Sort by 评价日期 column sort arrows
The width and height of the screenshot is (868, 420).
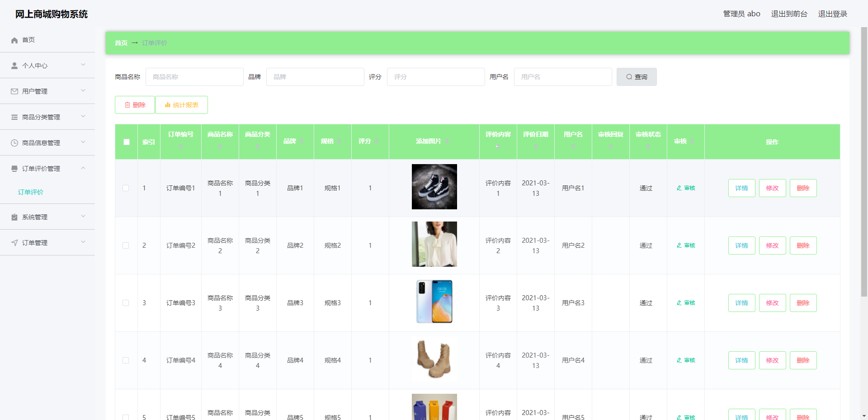click(536, 146)
